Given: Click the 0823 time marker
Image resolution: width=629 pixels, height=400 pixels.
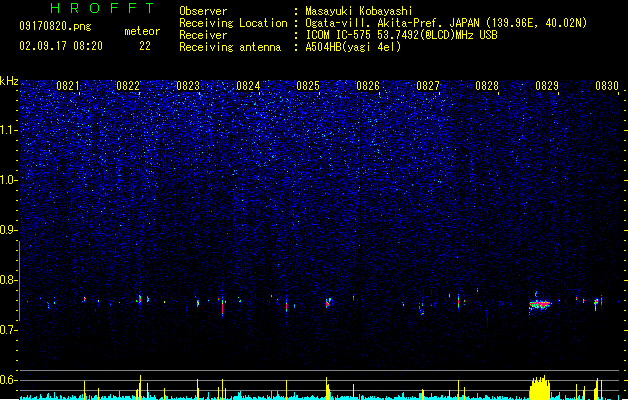Looking at the screenshot, I should tap(188, 86).
